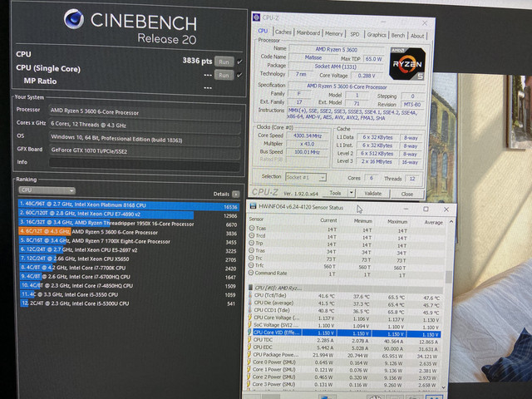Toggle checkmark next to CPU Run button

pos(239,62)
